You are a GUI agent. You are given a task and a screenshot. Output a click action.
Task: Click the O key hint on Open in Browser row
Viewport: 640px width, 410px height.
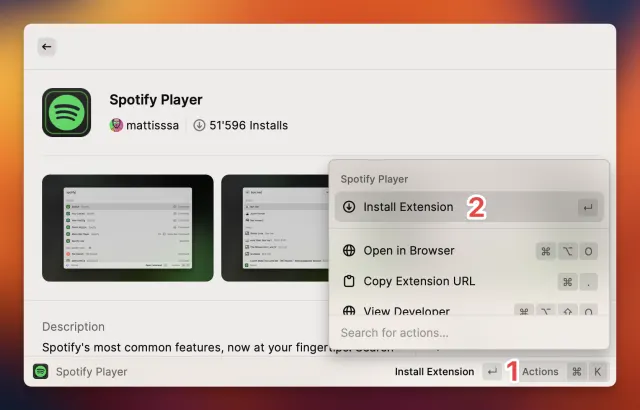[x=588, y=251]
